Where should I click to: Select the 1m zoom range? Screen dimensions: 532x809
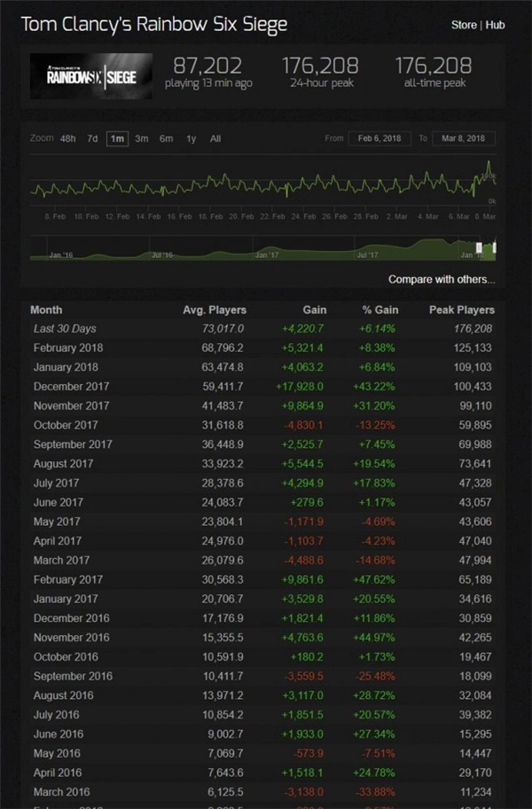pos(116,139)
